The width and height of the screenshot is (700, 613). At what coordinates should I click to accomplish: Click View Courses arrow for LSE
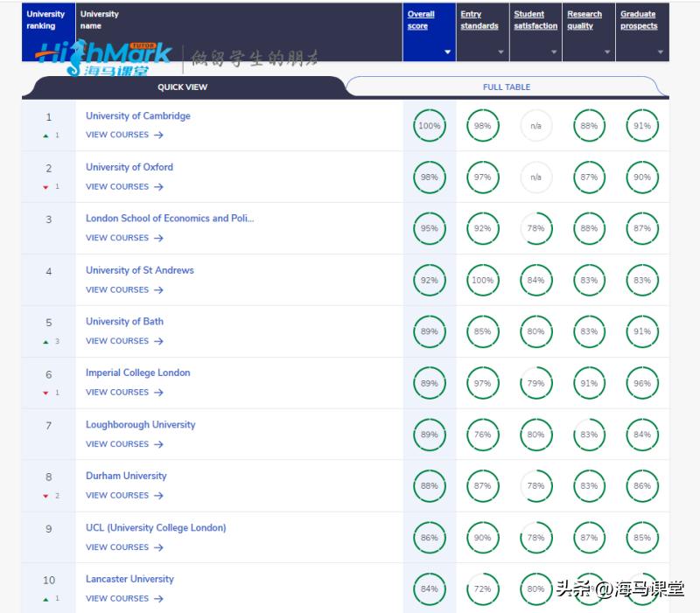[x=158, y=238]
